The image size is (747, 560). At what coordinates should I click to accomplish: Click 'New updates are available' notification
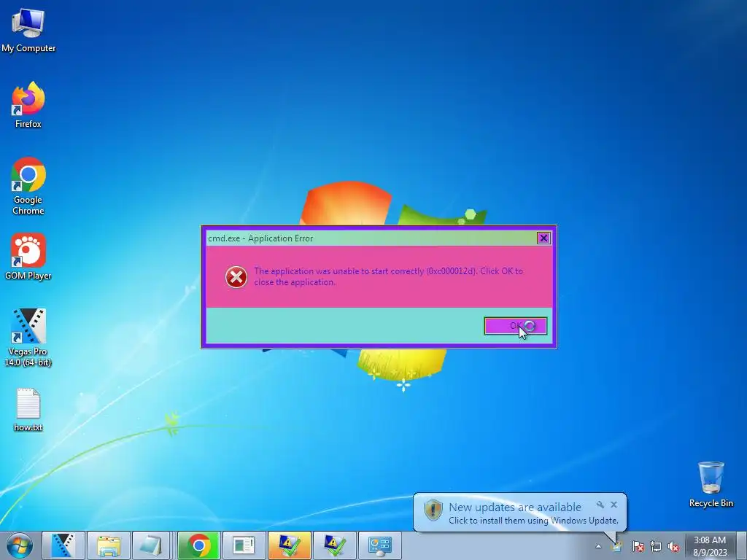(x=515, y=507)
